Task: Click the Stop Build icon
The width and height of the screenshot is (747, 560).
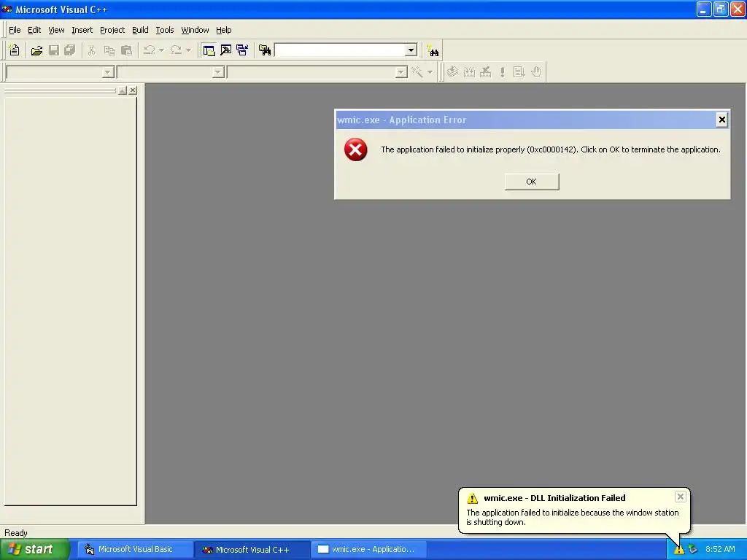Action: 486,72
